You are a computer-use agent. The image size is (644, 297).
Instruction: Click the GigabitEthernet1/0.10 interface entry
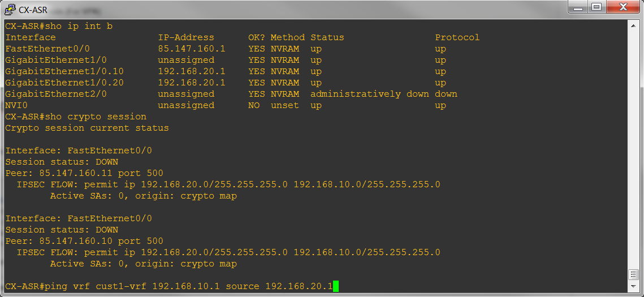point(64,71)
